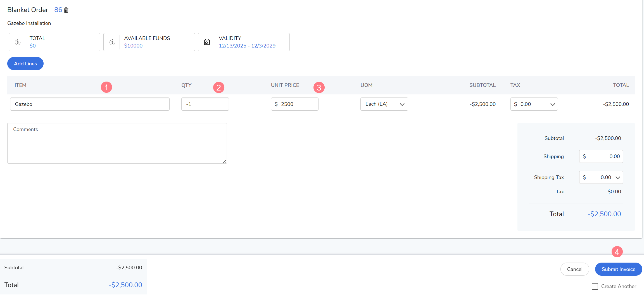Click red step marker number 2
Viewport: 644px width, 295px height.
[218, 88]
